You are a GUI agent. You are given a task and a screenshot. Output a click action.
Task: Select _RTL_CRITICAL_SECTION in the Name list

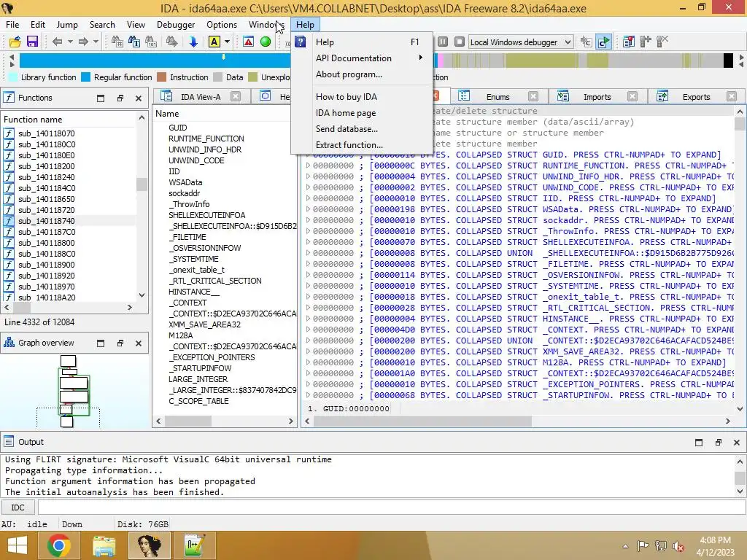(x=215, y=281)
